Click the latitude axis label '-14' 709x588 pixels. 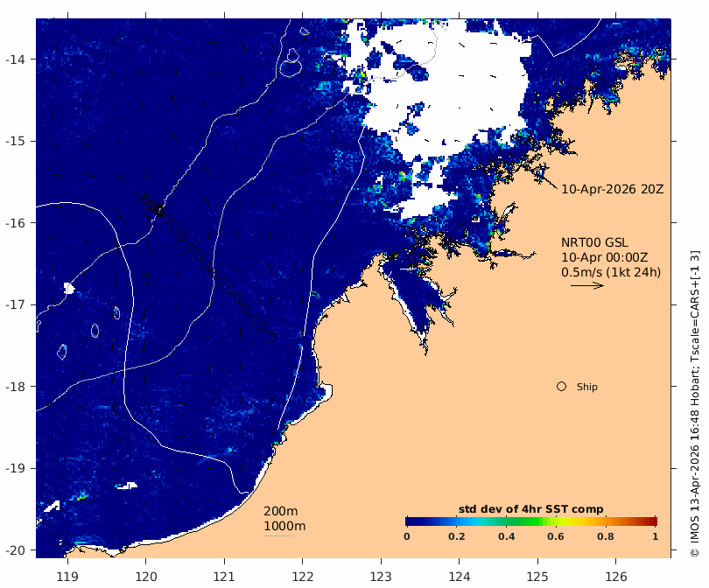tap(15, 59)
